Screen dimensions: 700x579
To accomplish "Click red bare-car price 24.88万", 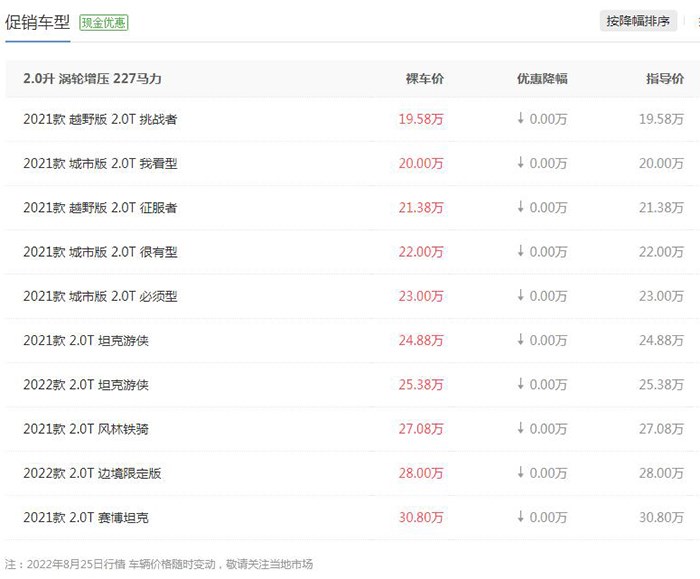I will (x=421, y=341).
